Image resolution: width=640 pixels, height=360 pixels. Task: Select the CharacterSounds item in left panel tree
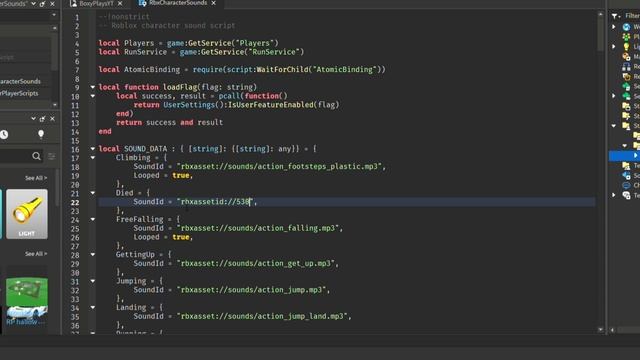coord(20,81)
